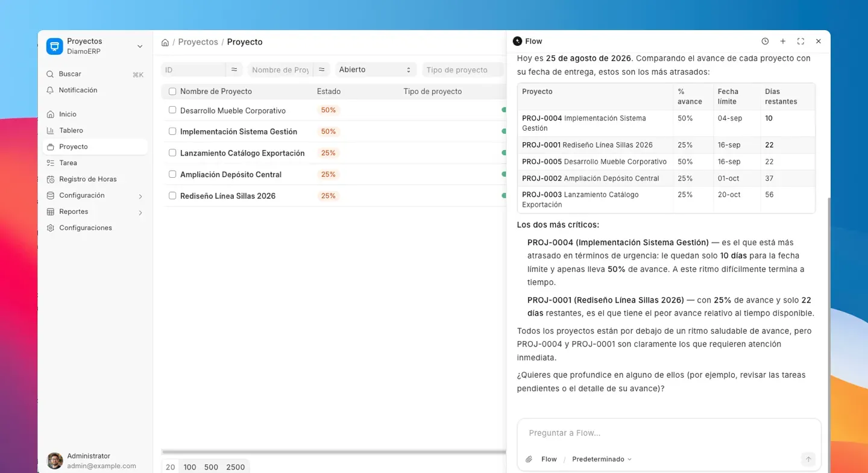Open the Abierto status filter dropdown
The height and width of the screenshot is (473, 868).
375,70
